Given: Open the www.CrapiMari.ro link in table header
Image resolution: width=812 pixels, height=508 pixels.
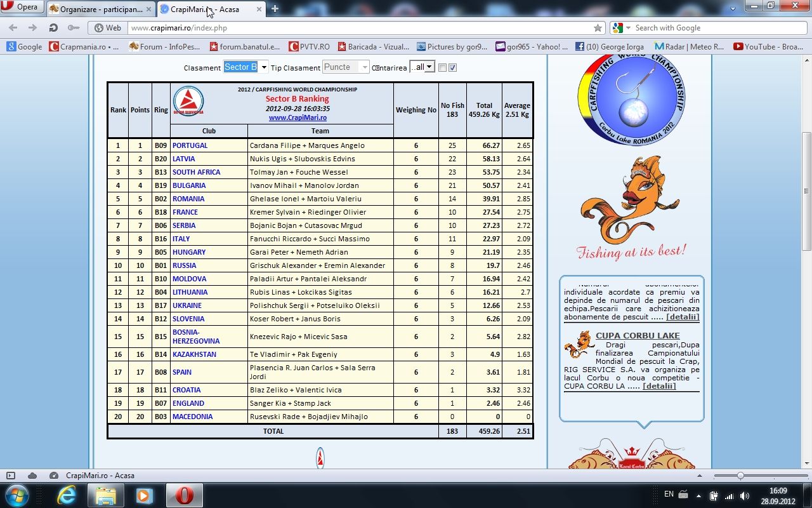Looking at the screenshot, I should 298,117.
